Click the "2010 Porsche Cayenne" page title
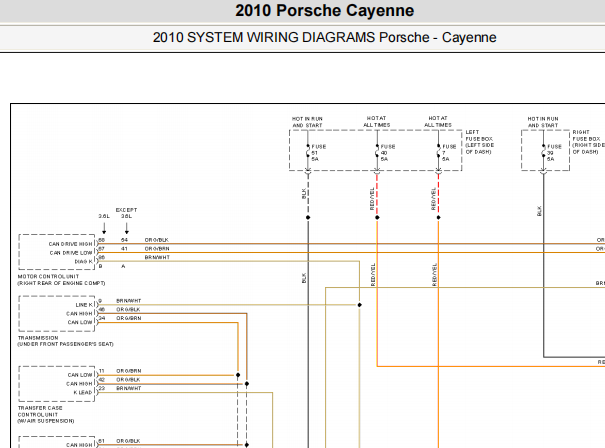The height and width of the screenshot is (448, 605). click(324, 10)
